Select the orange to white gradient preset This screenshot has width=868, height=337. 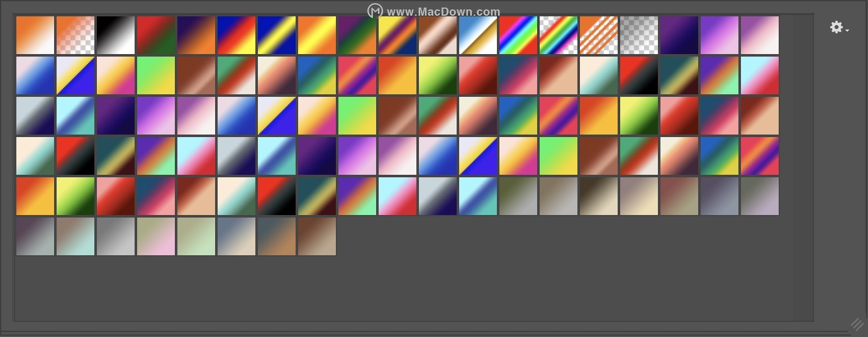(35, 35)
